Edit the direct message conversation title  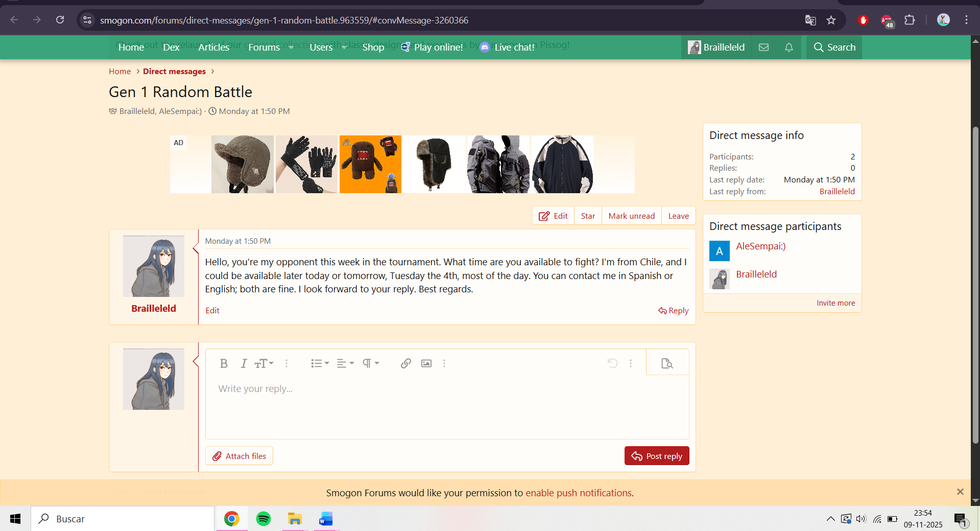point(553,216)
